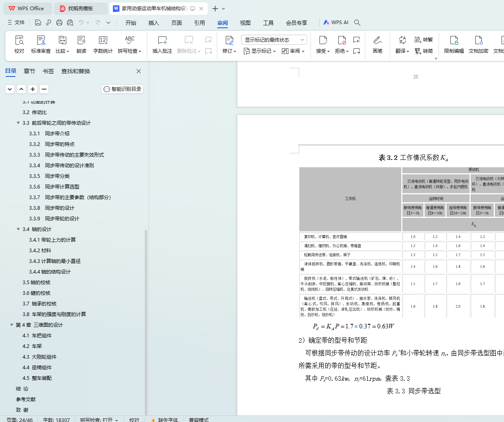Switch to the 工具 ribbon tab

268,22
